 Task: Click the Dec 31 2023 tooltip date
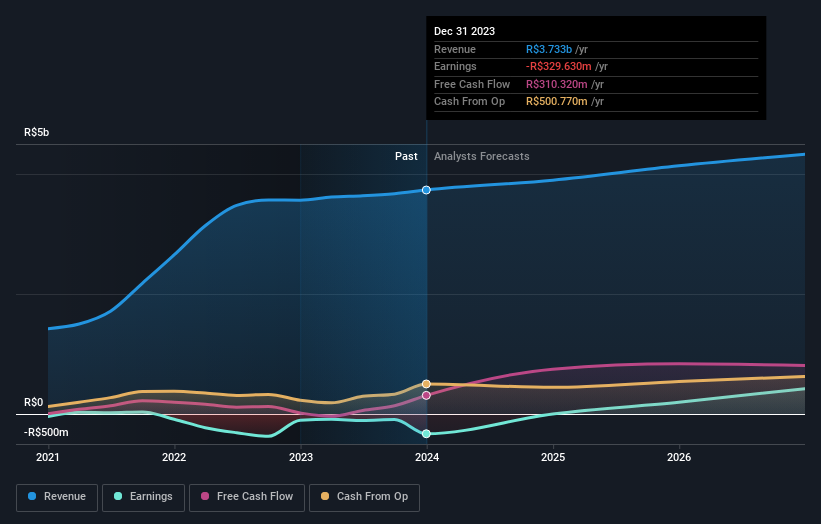pos(464,31)
